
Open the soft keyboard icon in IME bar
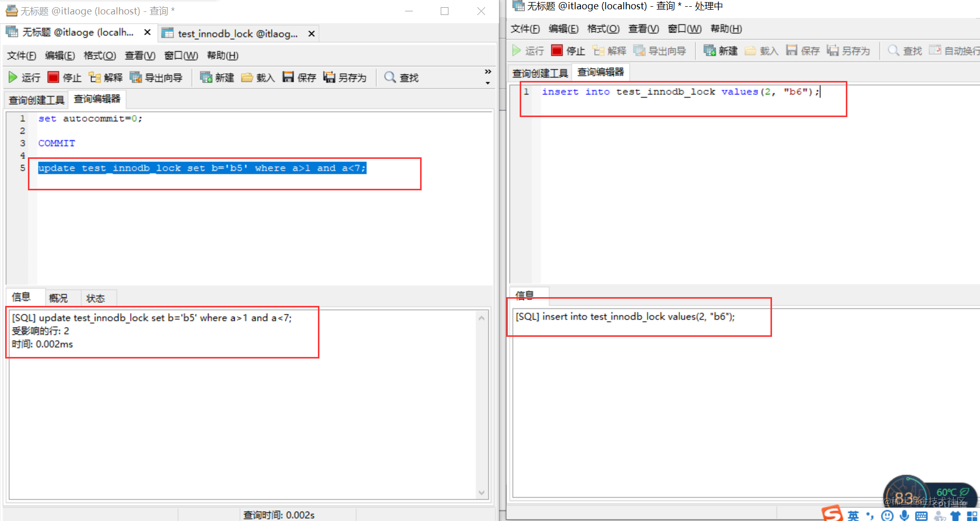point(921,516)
